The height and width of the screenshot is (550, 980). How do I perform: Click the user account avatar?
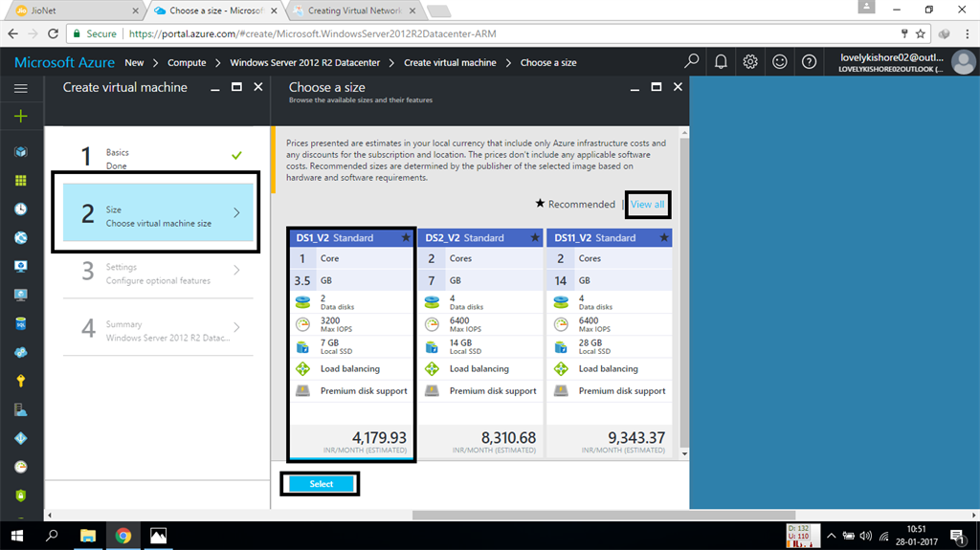point(963,62)
